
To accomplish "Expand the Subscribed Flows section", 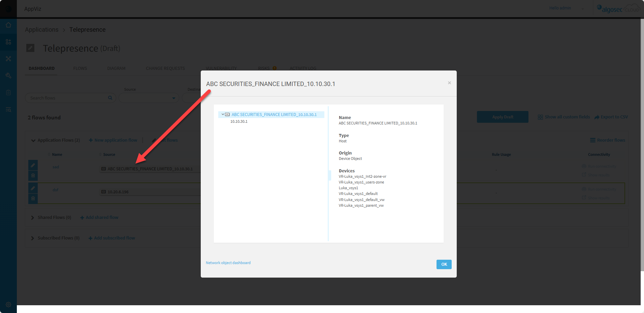I will click(33, 238).
